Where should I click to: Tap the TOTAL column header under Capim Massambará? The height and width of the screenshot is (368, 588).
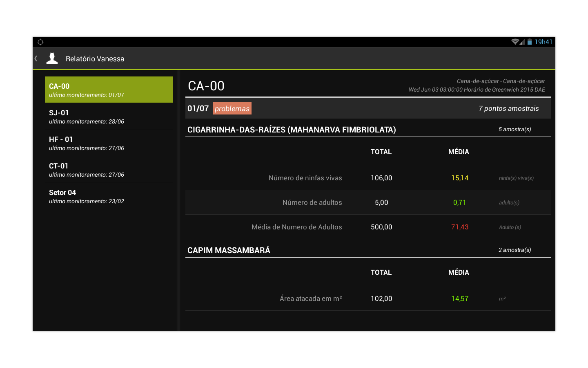tap(381, 272)
